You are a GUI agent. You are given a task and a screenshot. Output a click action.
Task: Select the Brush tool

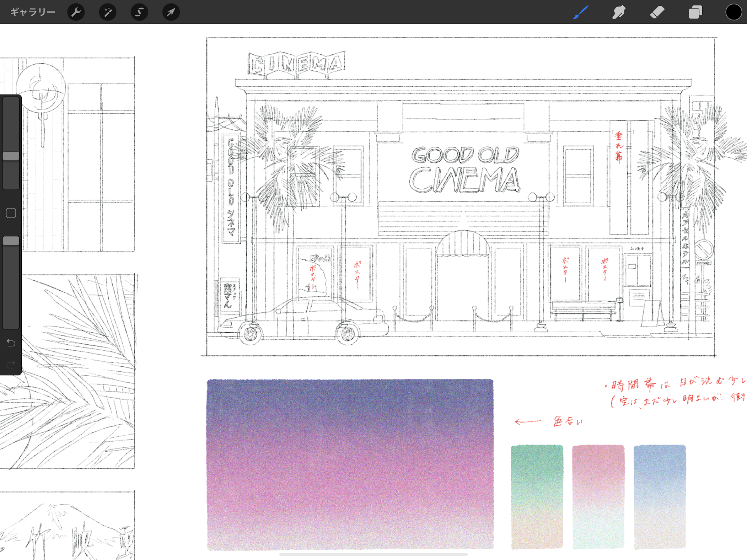581,12
